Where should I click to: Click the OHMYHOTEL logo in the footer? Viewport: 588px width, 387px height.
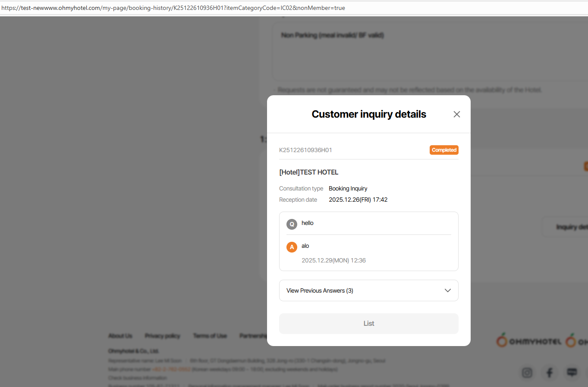529,341
